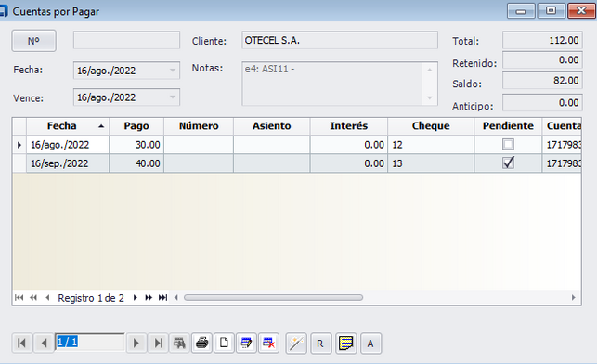Minimize the Cuentas por Pagar window
The width and height of the screenshot is (597, 364).
point(521,10)
